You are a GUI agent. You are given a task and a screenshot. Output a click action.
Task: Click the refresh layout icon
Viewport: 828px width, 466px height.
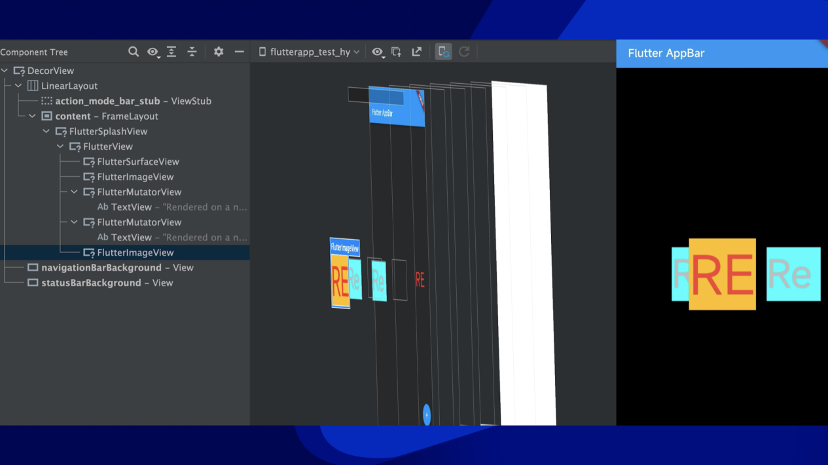[x=464, y=52]
